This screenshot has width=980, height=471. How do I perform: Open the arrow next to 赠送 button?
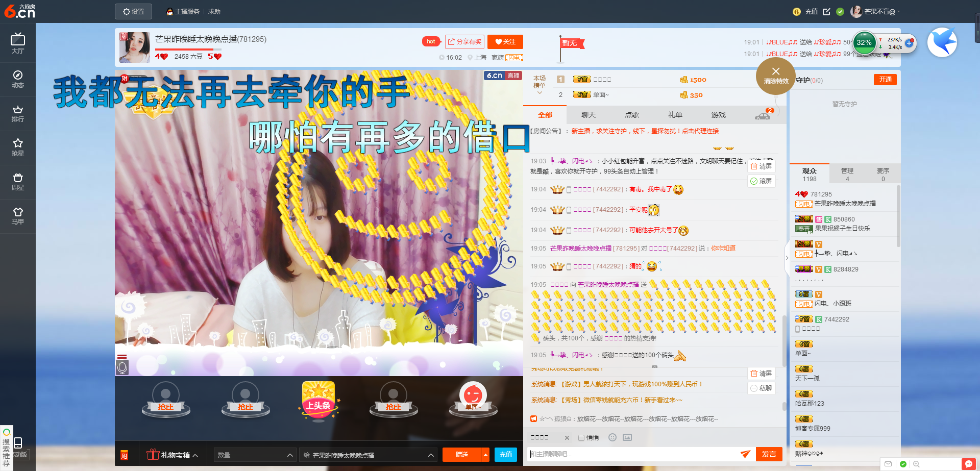click(485, 455)
